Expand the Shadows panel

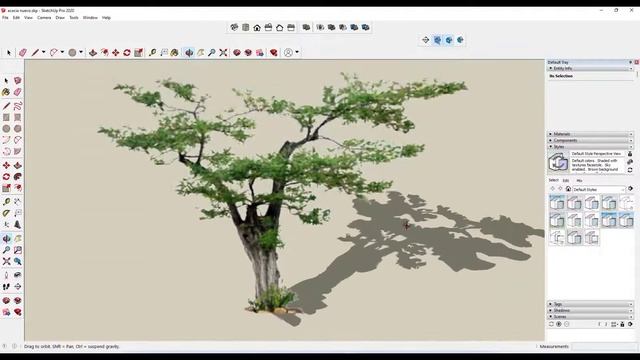coord(590,311)
